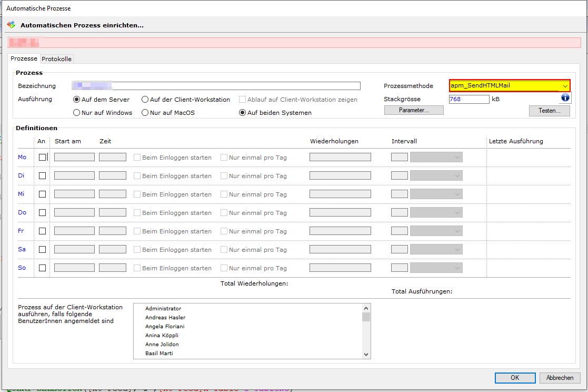Confirm the dialog with OK
The width and height of the screenshot is (588, 392).
click(515, 378)
